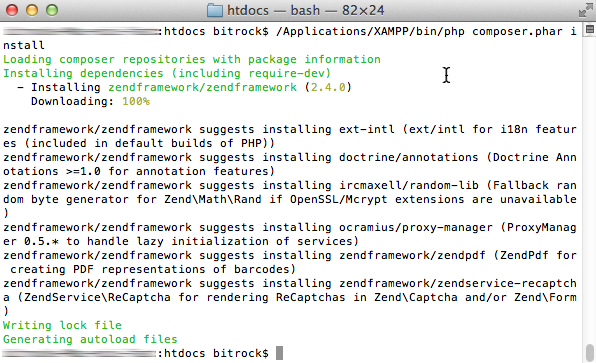Viewport: 596px width, 363px height.
Task: Click the vertical scrollbar thumb
Action: click(x=590, y=353)
